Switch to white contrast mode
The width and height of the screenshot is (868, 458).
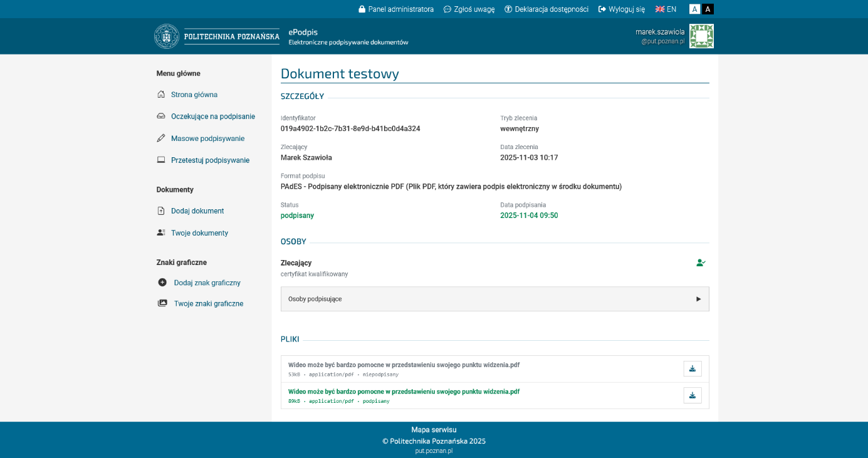click(694, 9)
